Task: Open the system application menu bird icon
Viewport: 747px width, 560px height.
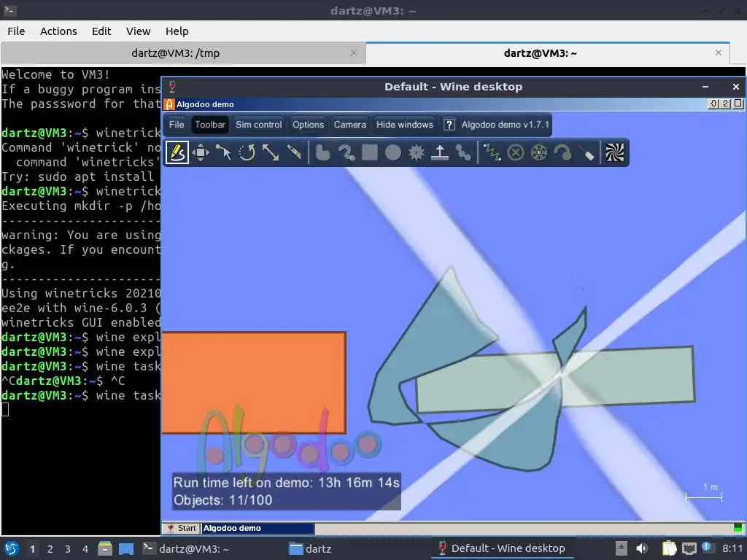Action: (12, 548)
